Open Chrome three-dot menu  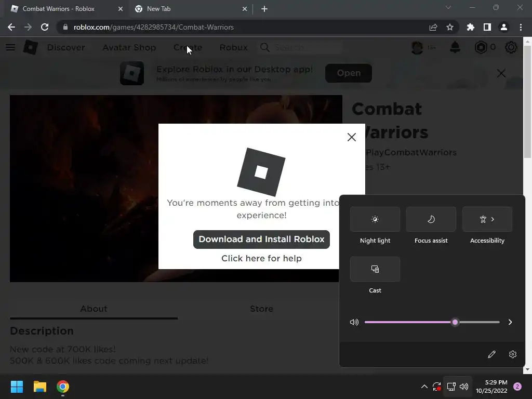coord(521,27)
